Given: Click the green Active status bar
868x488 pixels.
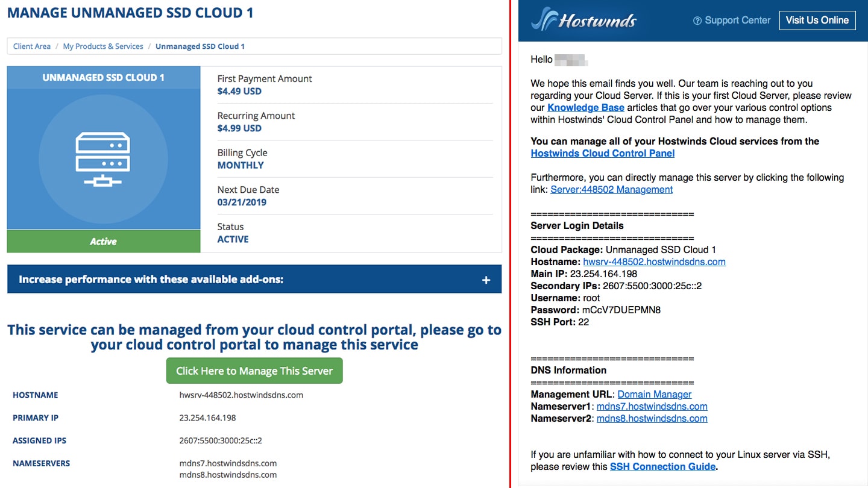Looking at the screenshot, I should click(104, 241).
